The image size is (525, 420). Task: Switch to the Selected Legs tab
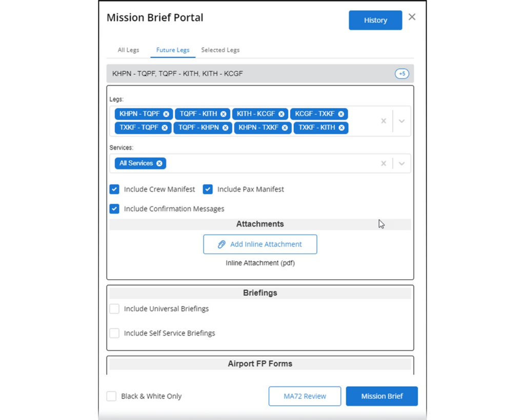[220, 50]
